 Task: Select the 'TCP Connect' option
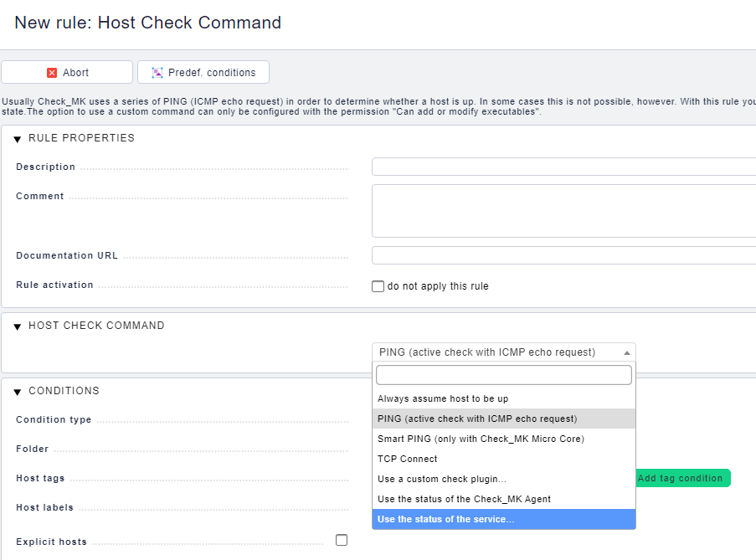407,458
